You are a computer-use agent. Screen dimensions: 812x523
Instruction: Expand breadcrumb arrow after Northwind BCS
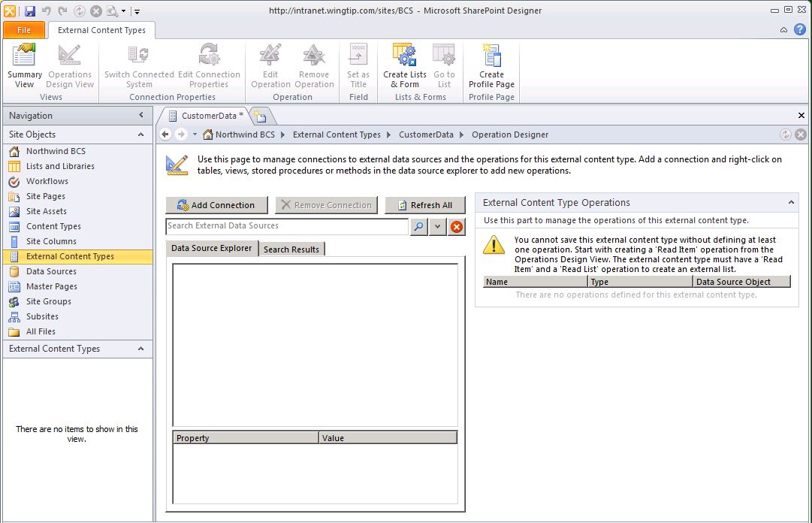(x=282, y=135)
